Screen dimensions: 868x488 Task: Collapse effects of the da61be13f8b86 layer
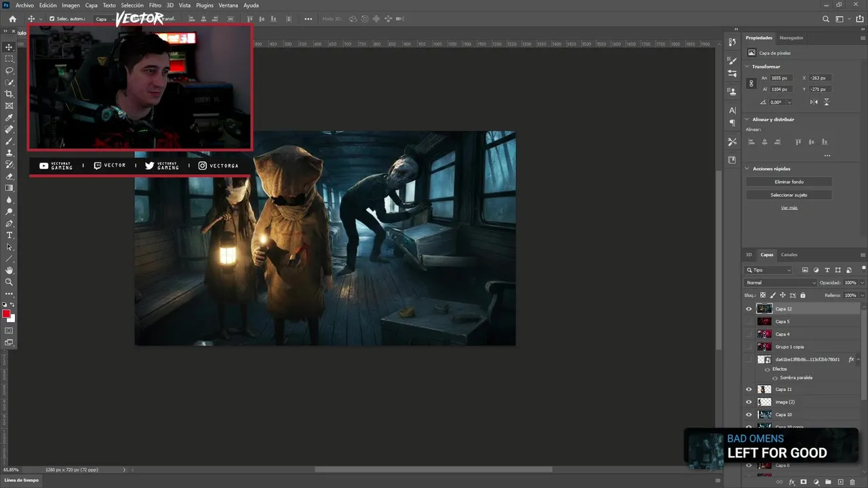[x=859, y=360]
